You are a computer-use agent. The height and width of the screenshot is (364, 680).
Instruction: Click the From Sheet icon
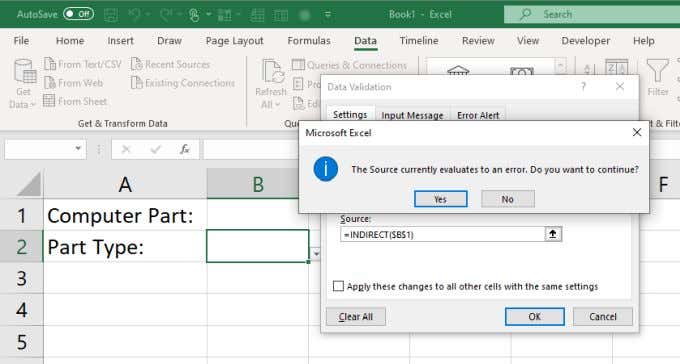pos(49,101)
